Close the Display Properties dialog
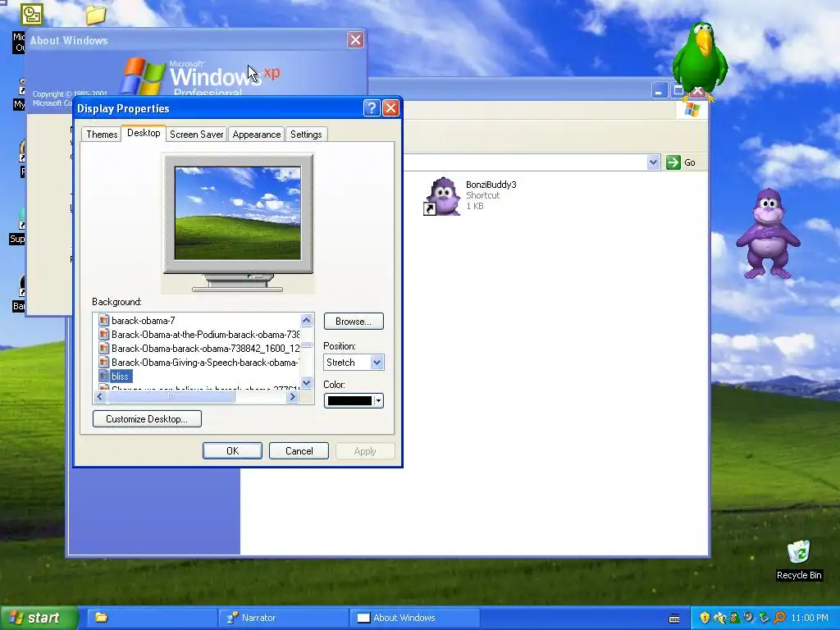 point(390,108)
